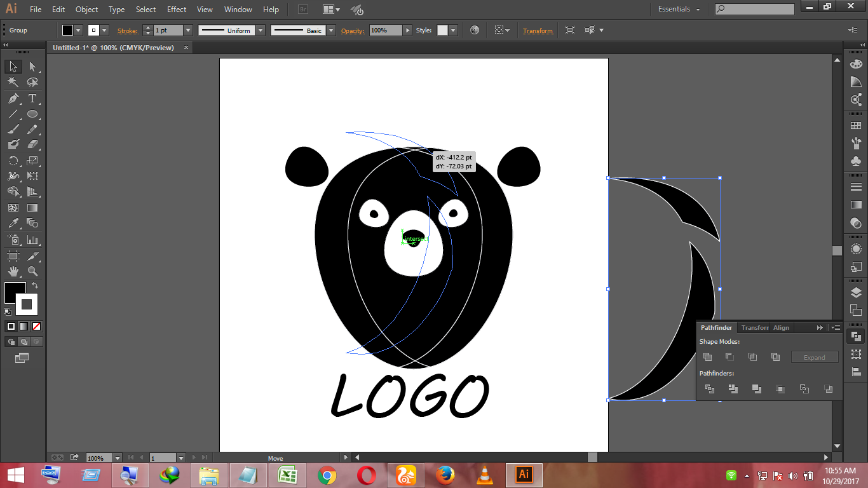The image size is (868, 488).
Task: Reset to default fill and stroke
Action: (x=8, y=312)
